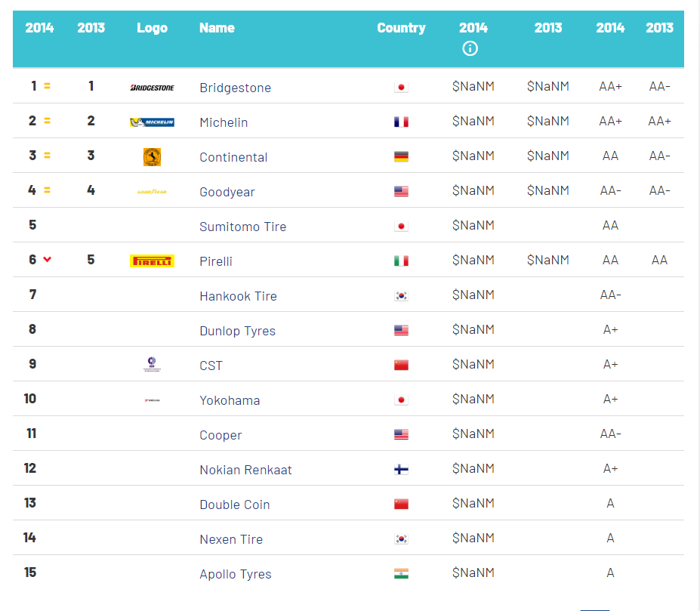Open the Bridgestone brand link
Viewport: 700px width, 611px height.
[236, 88]
